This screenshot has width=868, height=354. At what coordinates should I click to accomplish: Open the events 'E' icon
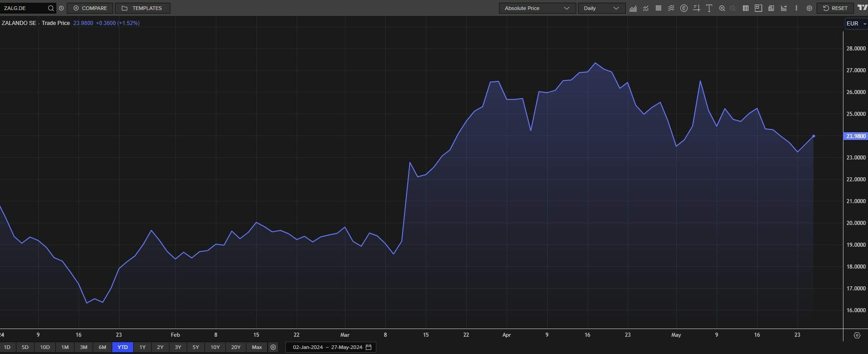pyautogui.click(x=684, y=8)
